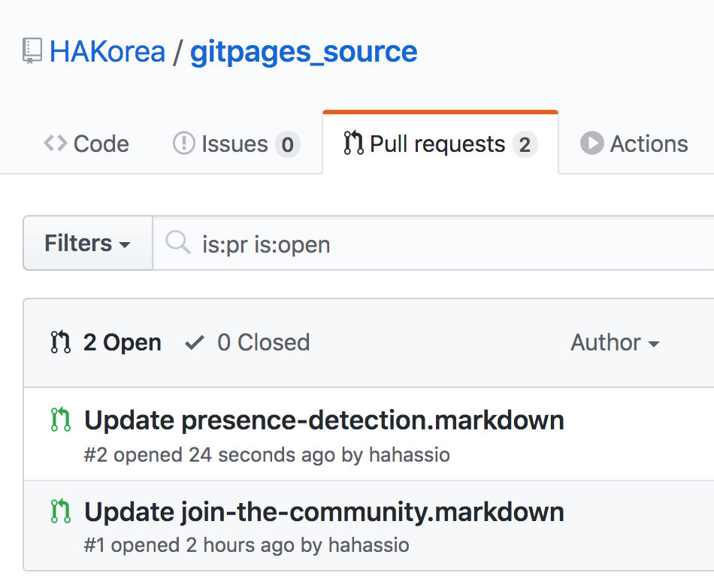
Task: Click the checkmark icon beside 0 Closed
Action: click(195, 343)
